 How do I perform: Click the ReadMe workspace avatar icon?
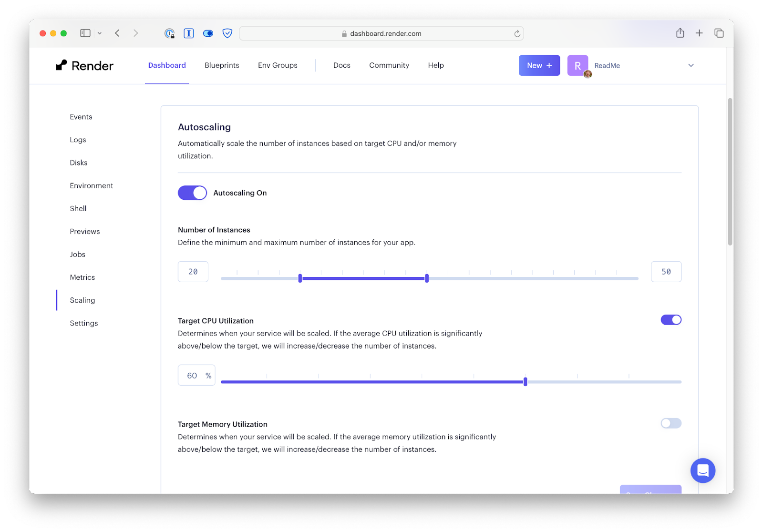pos(577,65)
